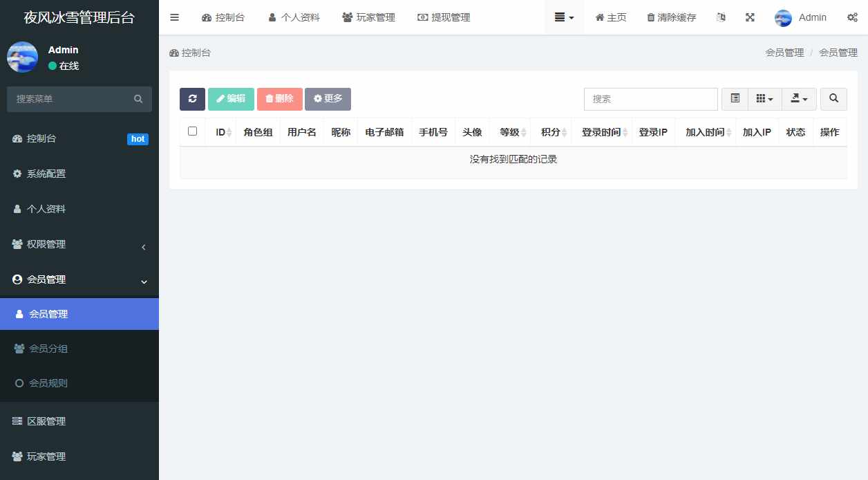868x480 pixels.
Task: Switch to the 玩家管理 top tab
Action: 369,17
